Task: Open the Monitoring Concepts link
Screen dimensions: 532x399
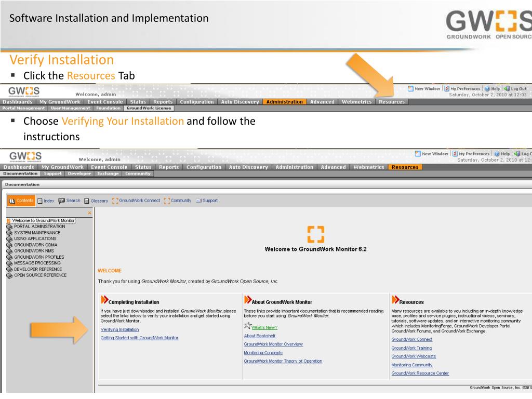Action: click(x=263, y=353)
